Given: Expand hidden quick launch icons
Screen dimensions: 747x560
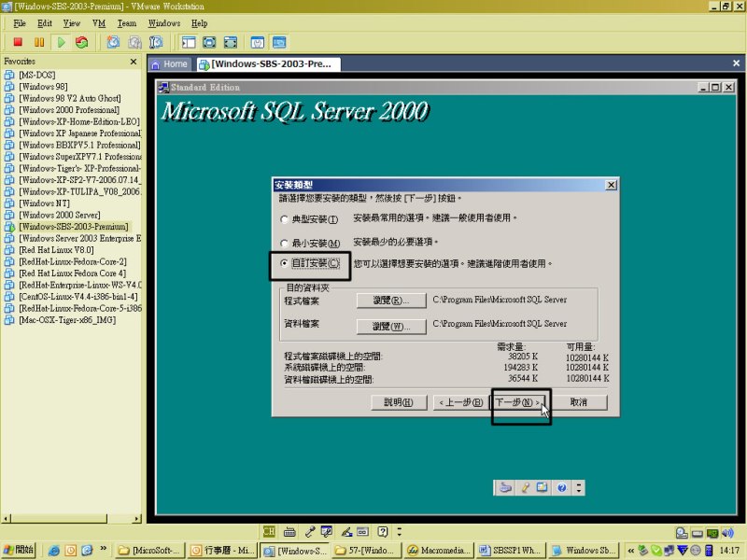Looking at the screenshot, I should [104, 549].
